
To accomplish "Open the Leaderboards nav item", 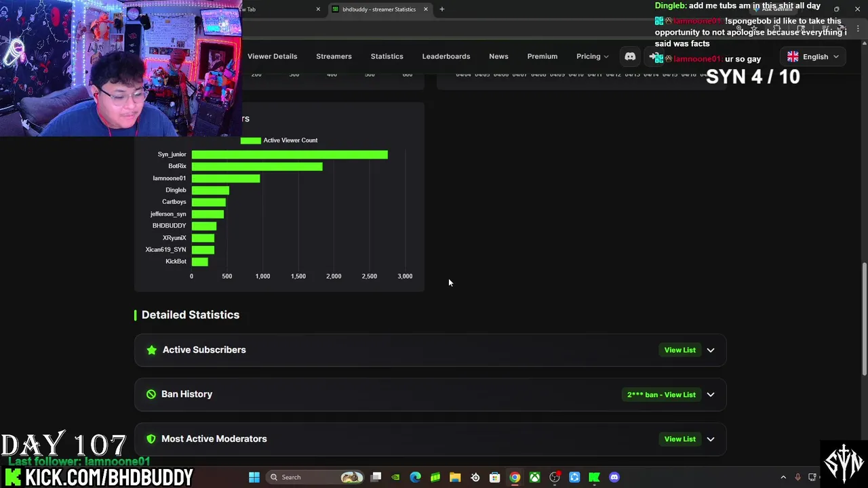I will click(x=446, y=56).
